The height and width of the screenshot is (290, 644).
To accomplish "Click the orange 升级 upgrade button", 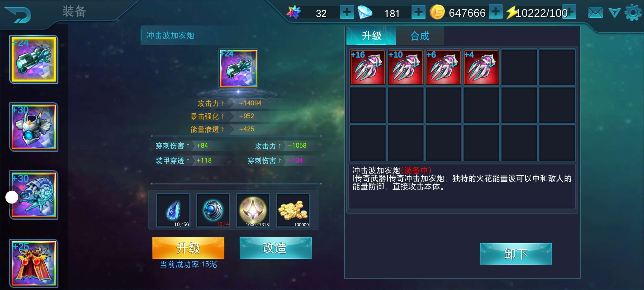I will click(x=188, y=248).
